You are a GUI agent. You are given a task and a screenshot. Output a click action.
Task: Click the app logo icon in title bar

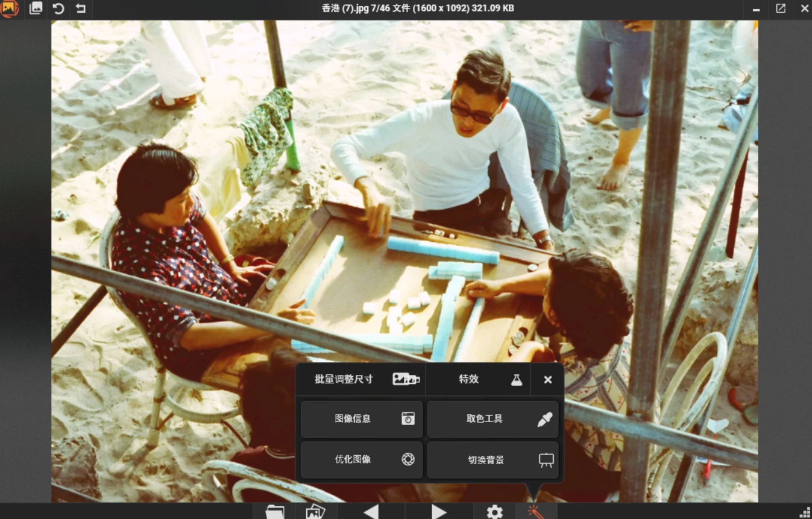9,8
